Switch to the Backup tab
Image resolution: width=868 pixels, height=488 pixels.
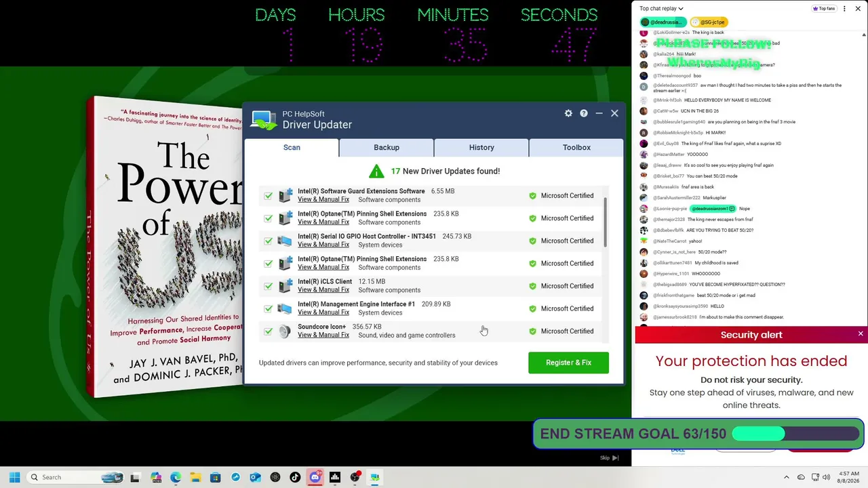pyautogui.click(x=387, y=147)
